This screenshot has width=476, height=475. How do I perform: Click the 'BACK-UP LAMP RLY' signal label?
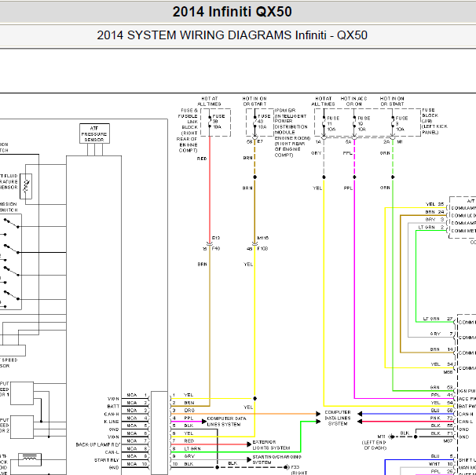98,444
